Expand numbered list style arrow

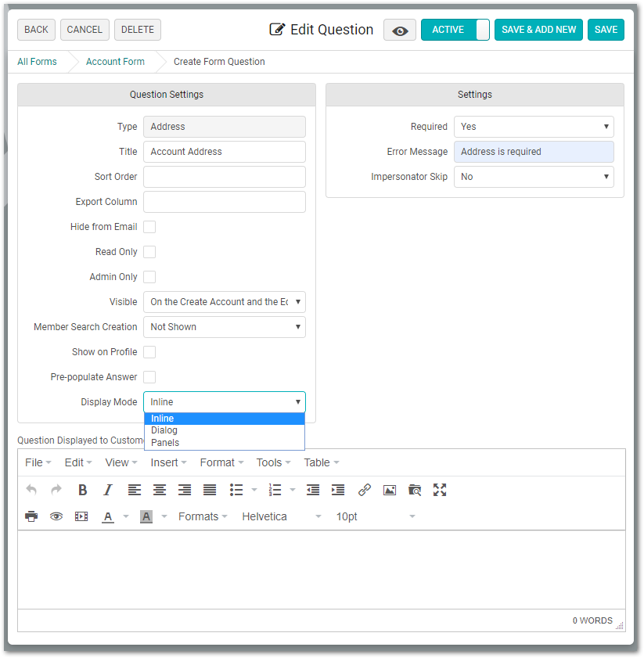pyautogui.click(x=293, y=490)
